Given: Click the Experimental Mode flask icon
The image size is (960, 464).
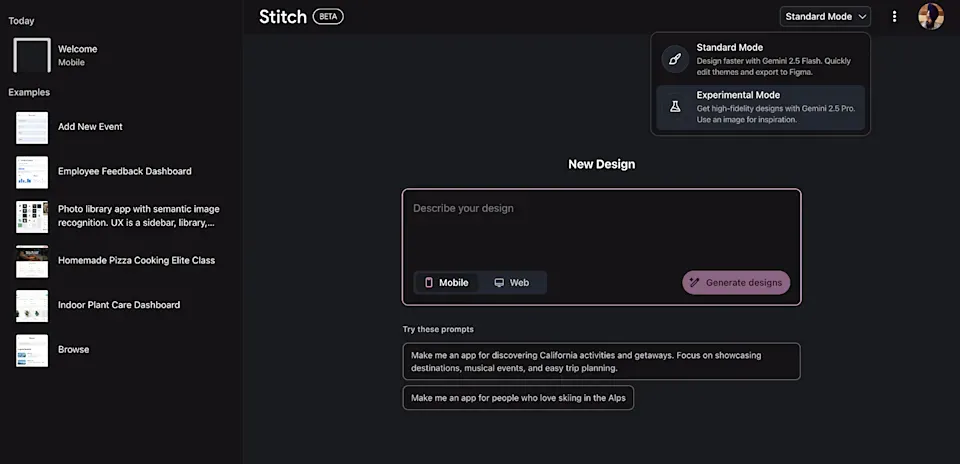Looking at the screenshot, I should [x=675, y=107].
